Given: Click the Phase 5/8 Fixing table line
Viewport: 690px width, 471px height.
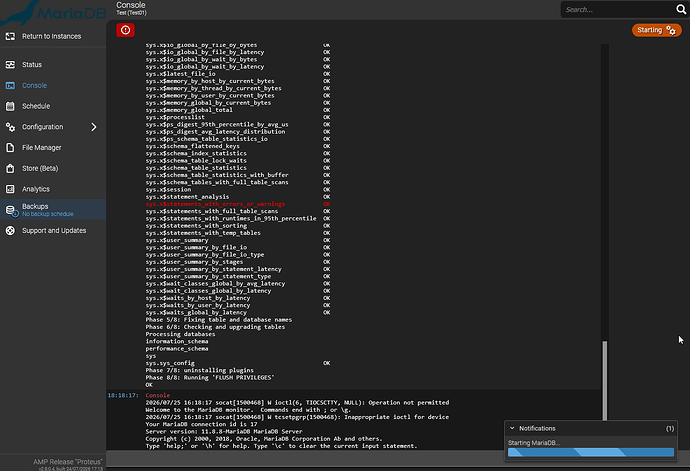Looking at the screenshot, I should (219, 320).
